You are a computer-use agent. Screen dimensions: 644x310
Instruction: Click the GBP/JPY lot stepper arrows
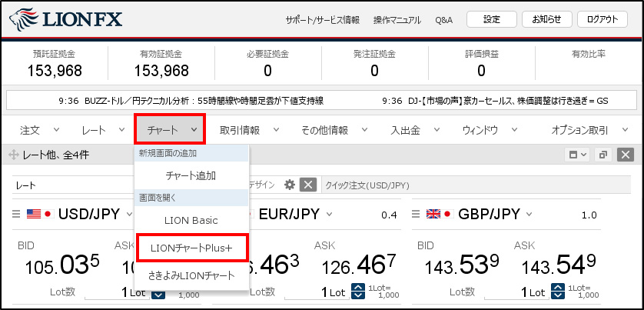tap(558, 292)
